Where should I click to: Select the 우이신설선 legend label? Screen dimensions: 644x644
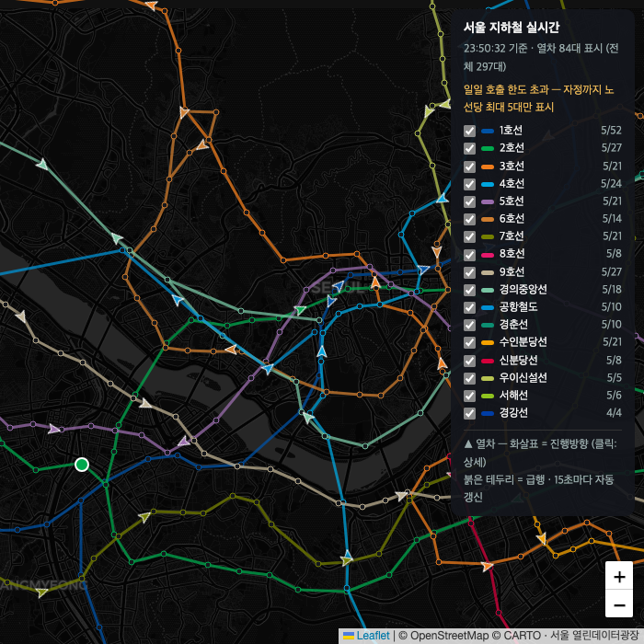(523, 378)
